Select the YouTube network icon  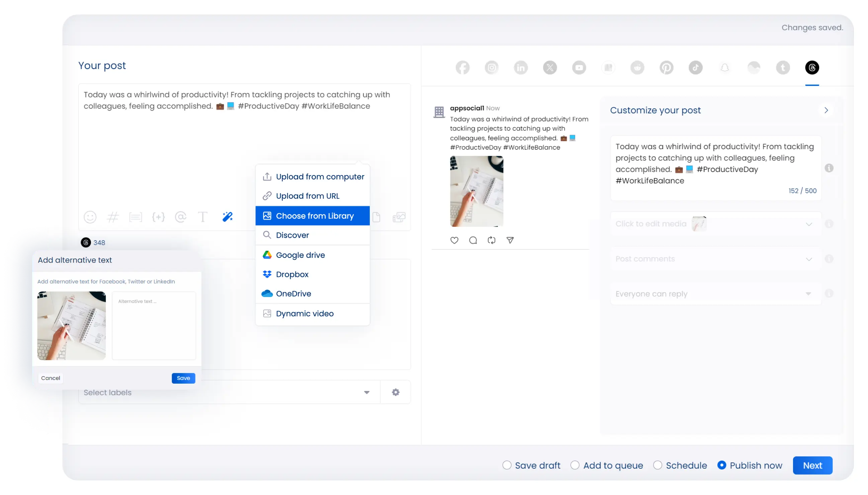[x=579, y=68]
